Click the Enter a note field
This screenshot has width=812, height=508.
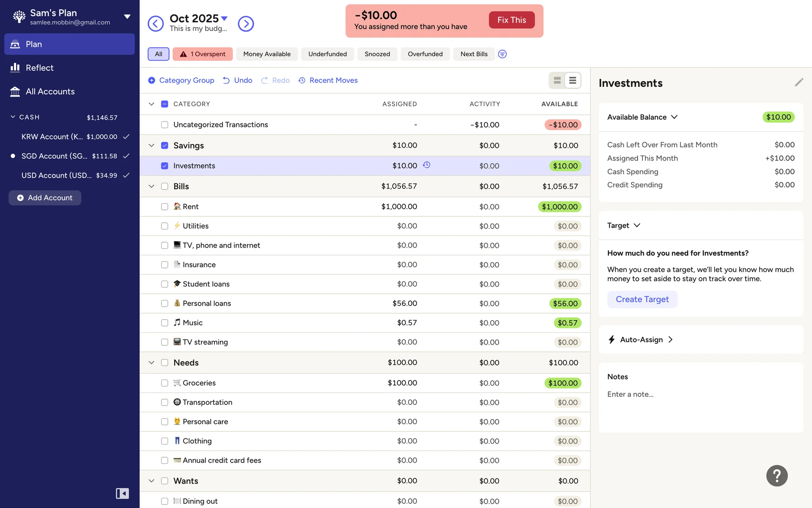[x=630, y=394]
